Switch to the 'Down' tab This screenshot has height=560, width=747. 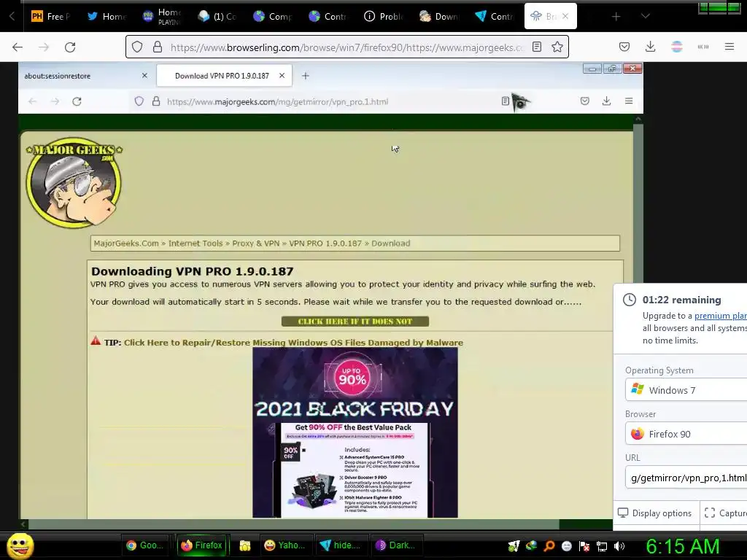[x=438, y=16]
